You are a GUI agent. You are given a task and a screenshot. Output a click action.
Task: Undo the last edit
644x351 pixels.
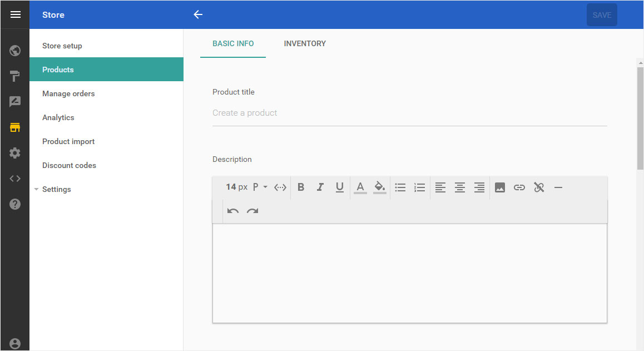tap(233, 211)
